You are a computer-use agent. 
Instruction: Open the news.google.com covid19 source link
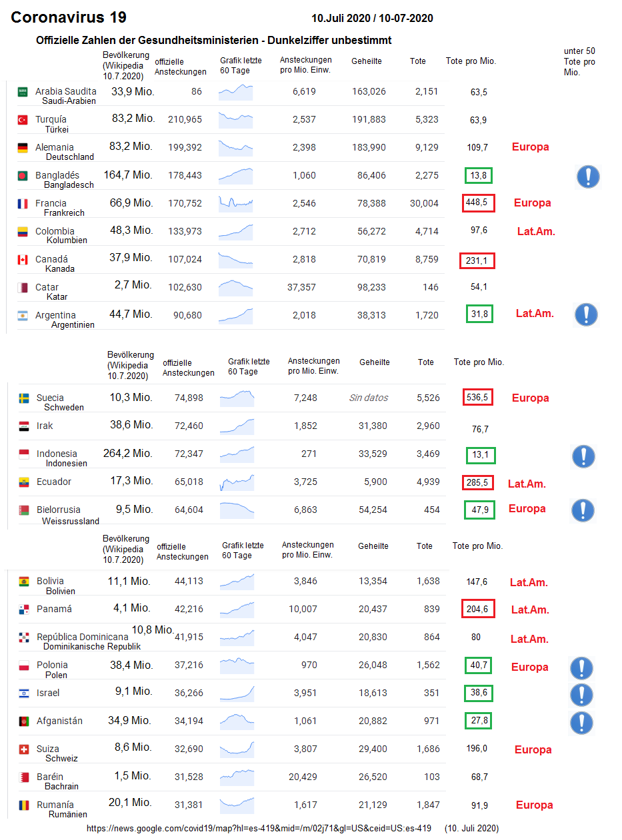pyautogui.click(x=259, y=829)
